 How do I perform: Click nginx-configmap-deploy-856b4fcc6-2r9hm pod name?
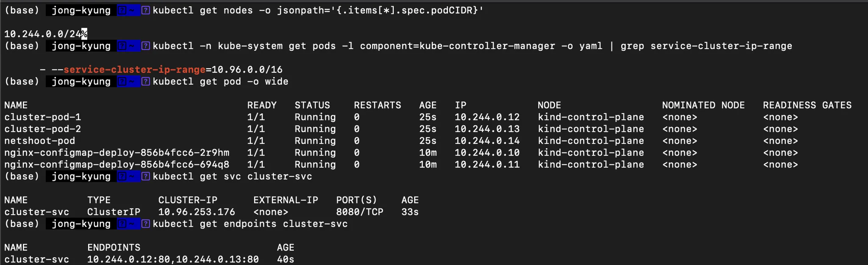pos(117,153)
